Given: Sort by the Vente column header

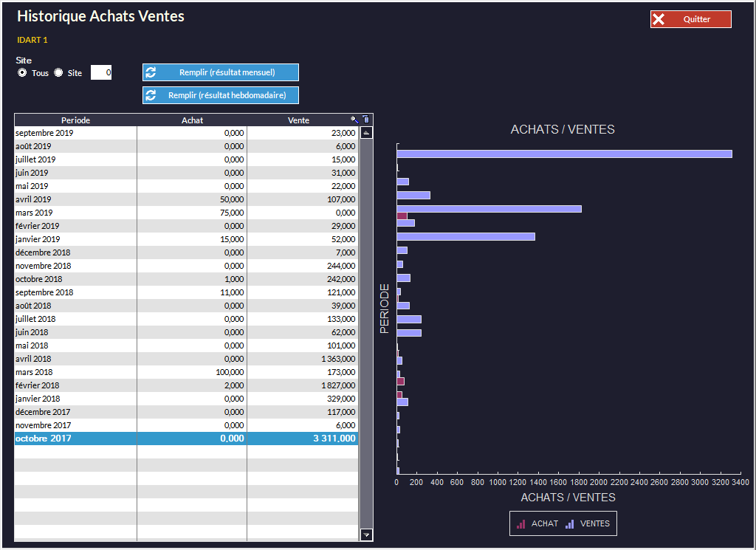Looking at the screenshot, I should [x=298, y=120].
